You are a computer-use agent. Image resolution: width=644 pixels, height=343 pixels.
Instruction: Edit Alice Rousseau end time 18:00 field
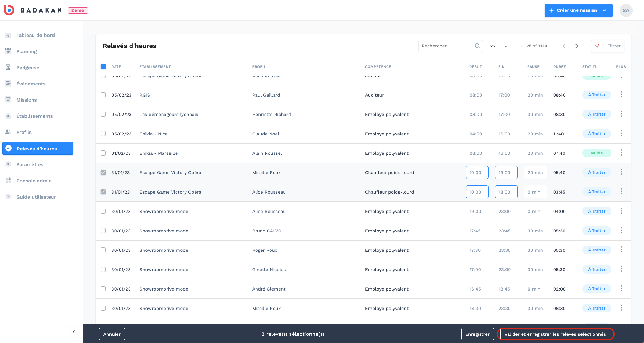[506, 192]
